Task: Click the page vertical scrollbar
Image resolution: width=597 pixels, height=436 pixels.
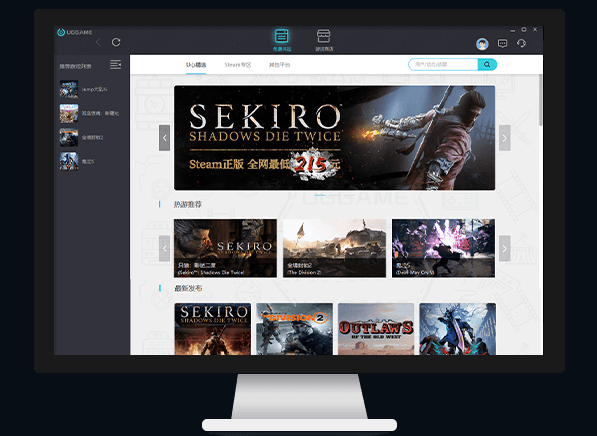Action: point(541,100)
